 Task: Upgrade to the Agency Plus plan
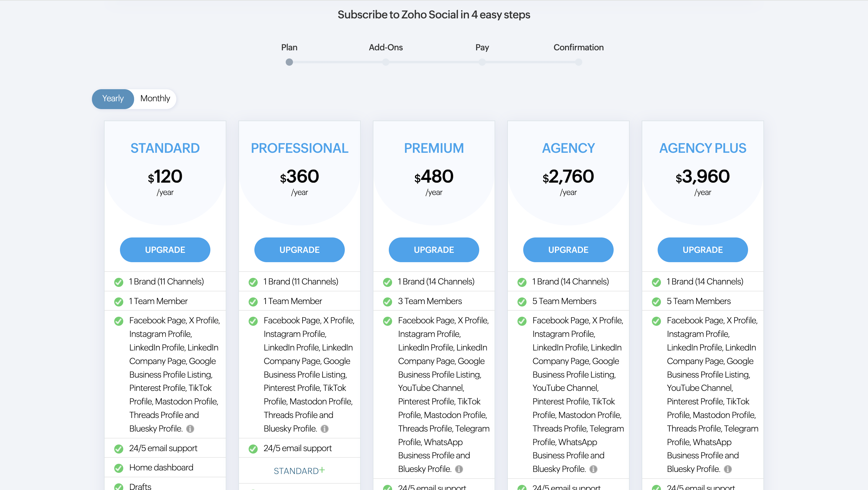[703, 250]
